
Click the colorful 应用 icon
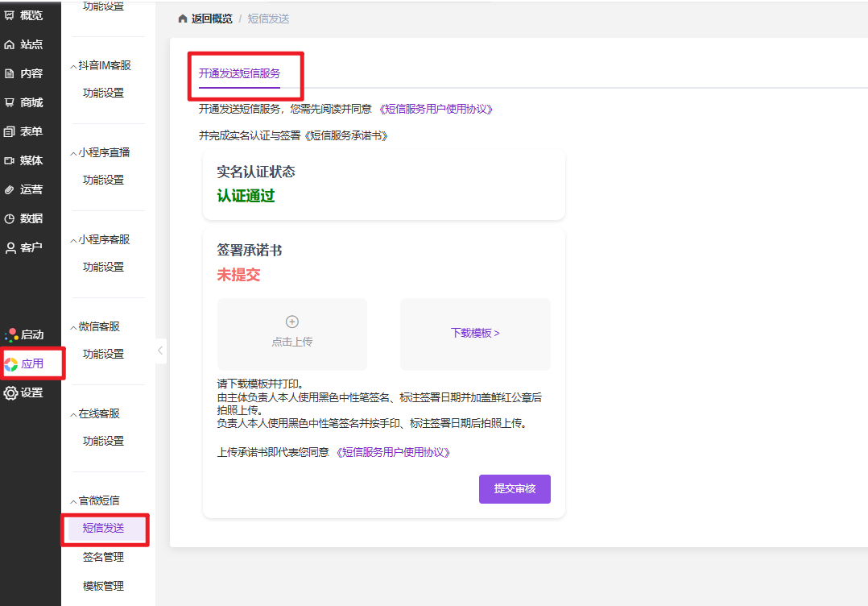click(10, 364)
